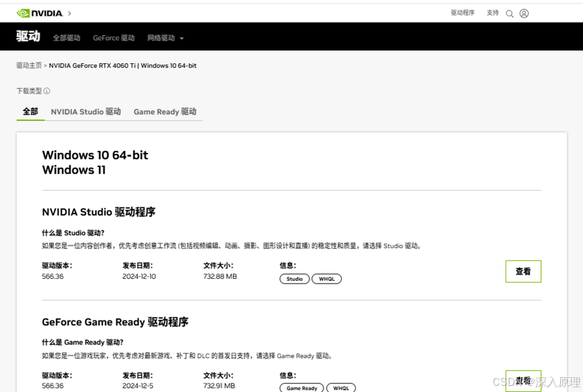Click WHQL badge in Studio driver row

(x=326, y=279)
